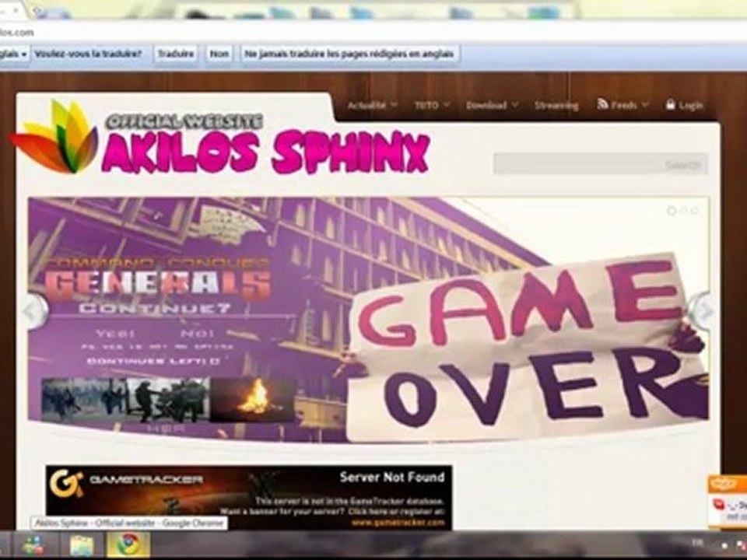The width and height of the screenshot is (747, 560).
Task: Click the orange chat widget header
Action: point(728,485)
